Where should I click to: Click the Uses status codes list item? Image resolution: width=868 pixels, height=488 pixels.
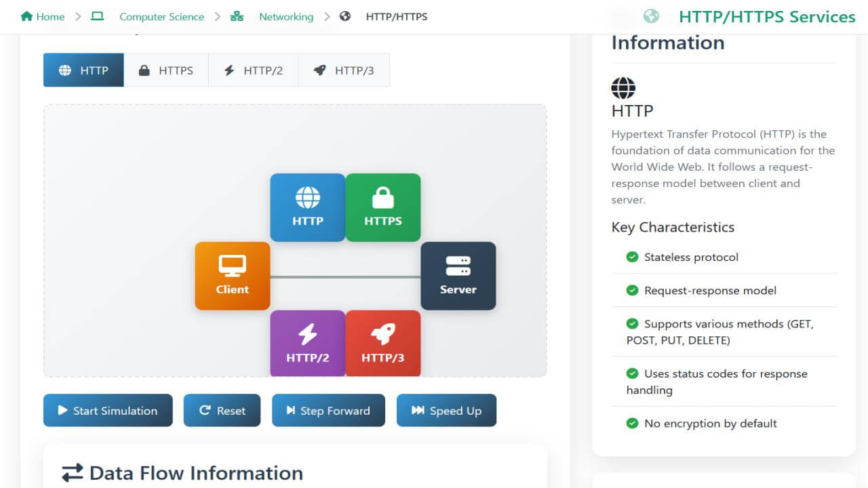pyautogui.click(x=724, y=382)
